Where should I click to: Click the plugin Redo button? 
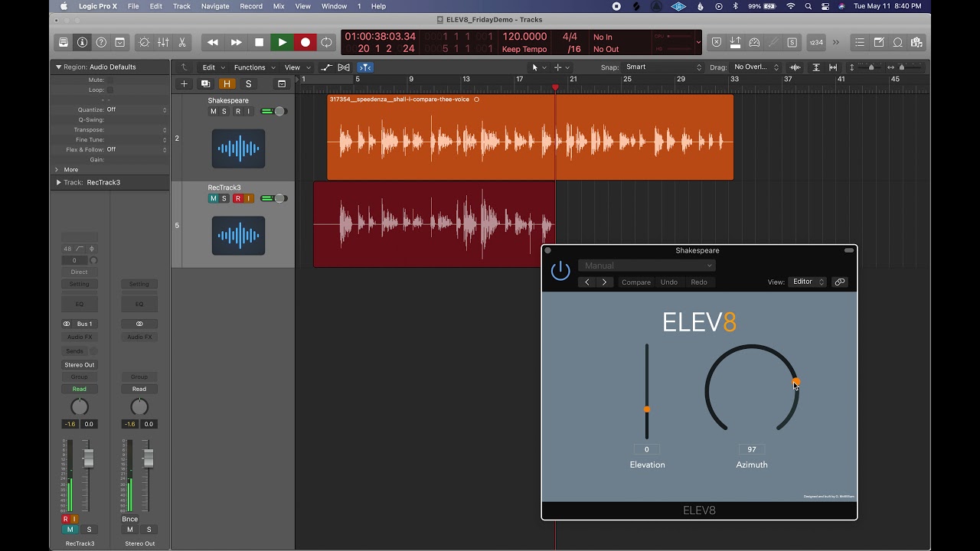(699, 282)
